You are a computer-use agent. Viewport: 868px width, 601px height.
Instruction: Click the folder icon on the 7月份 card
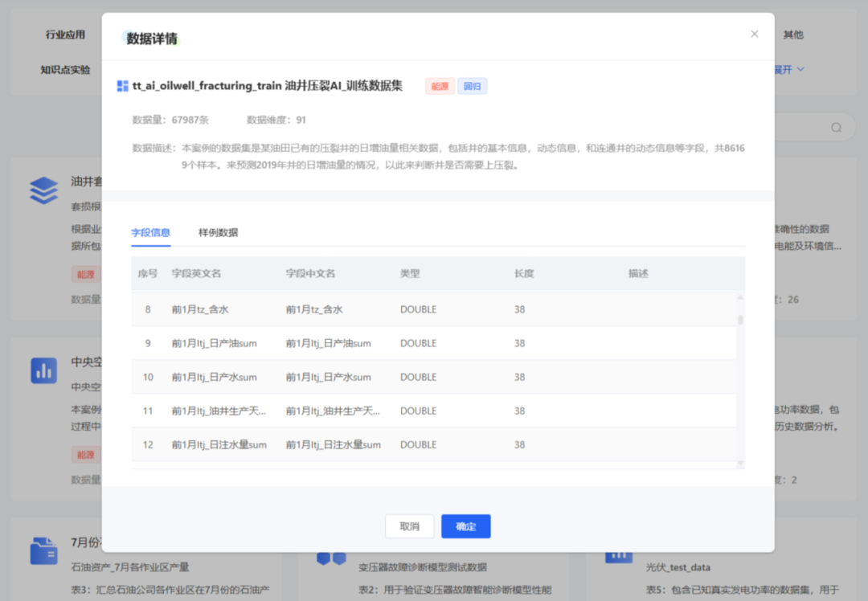pos(44,550)
